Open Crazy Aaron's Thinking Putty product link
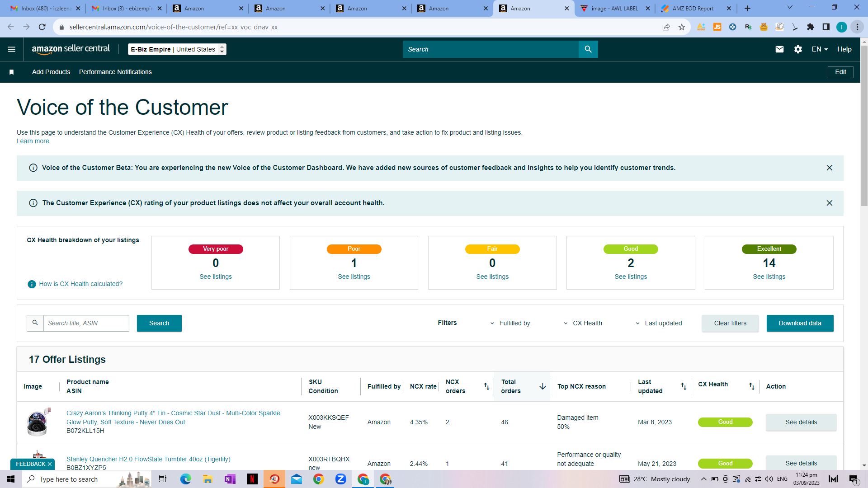 (x=173, y=418)
